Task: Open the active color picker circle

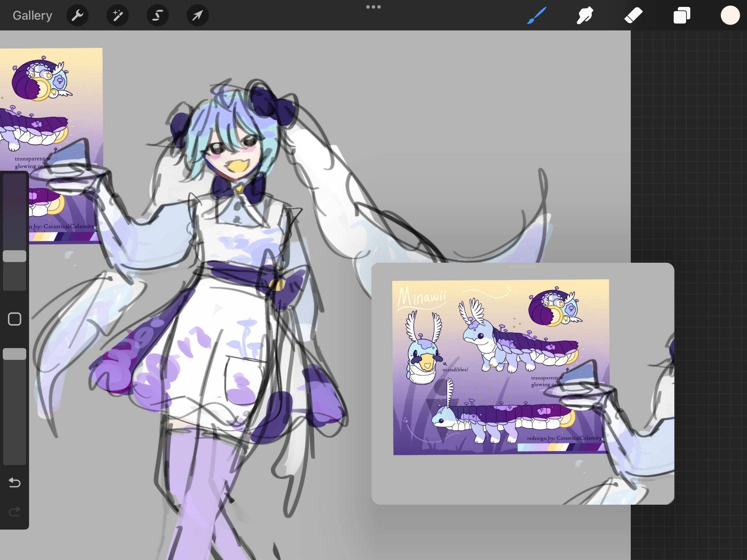Action: (730, 16)
